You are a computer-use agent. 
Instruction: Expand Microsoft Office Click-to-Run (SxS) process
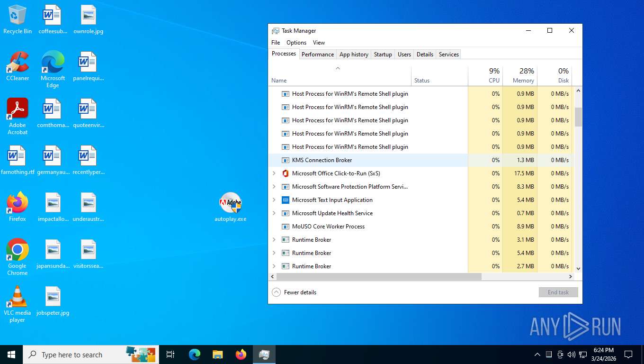(274, 173)
